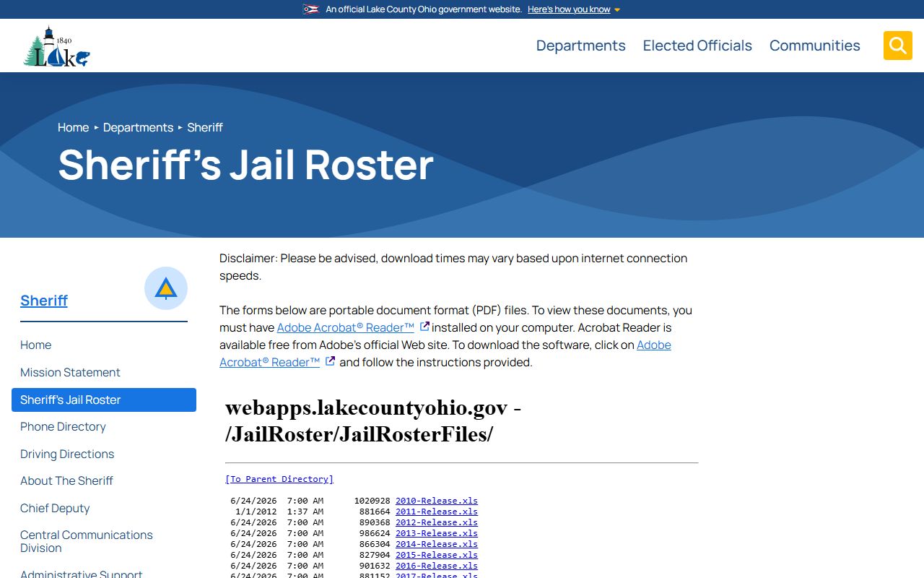Screen dimensions: 924x578
Task: Click the yellow search icon button
Action: click(897, 46)
